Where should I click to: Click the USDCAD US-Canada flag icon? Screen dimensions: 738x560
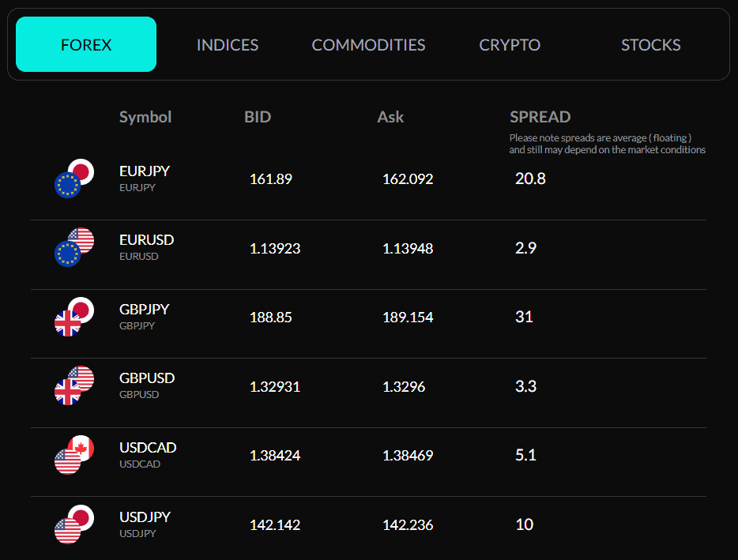tap(74, 455)
